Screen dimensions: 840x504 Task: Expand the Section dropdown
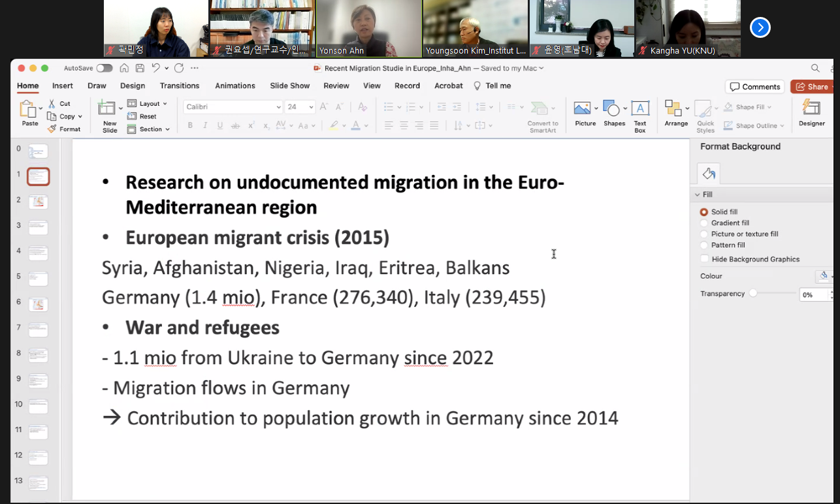[167, 129]
